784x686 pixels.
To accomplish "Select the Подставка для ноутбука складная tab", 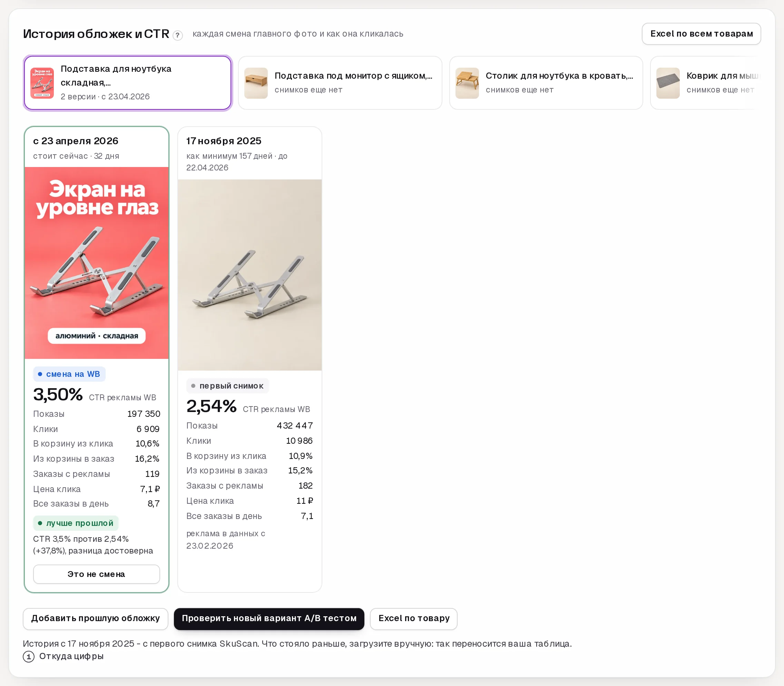I will (127, 83).
